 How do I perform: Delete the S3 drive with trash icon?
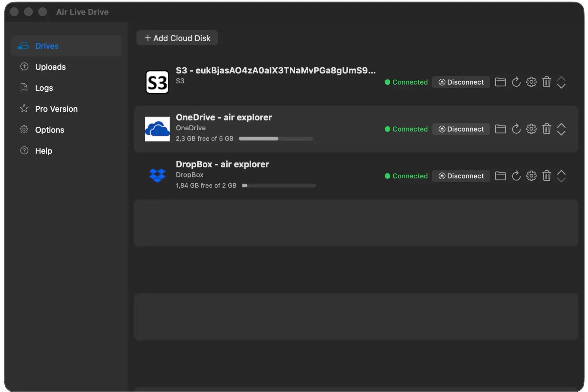[x=547, y=82]
